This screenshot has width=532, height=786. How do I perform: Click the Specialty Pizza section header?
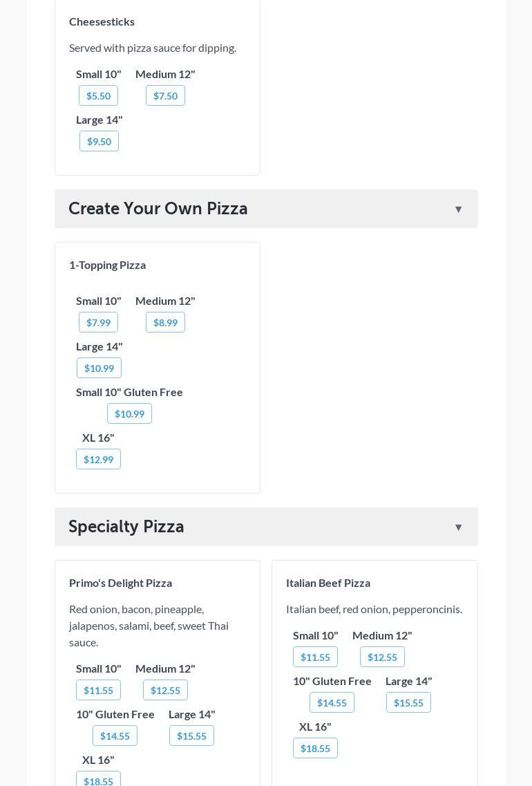(x=126, y=527)
